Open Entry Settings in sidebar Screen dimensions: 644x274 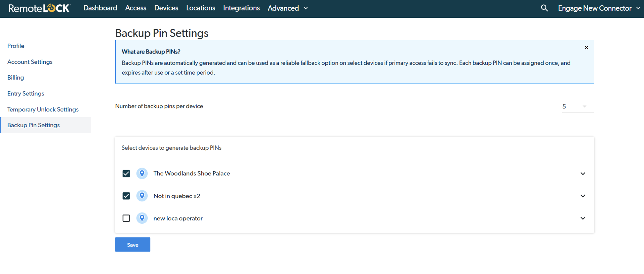[26, 93]
